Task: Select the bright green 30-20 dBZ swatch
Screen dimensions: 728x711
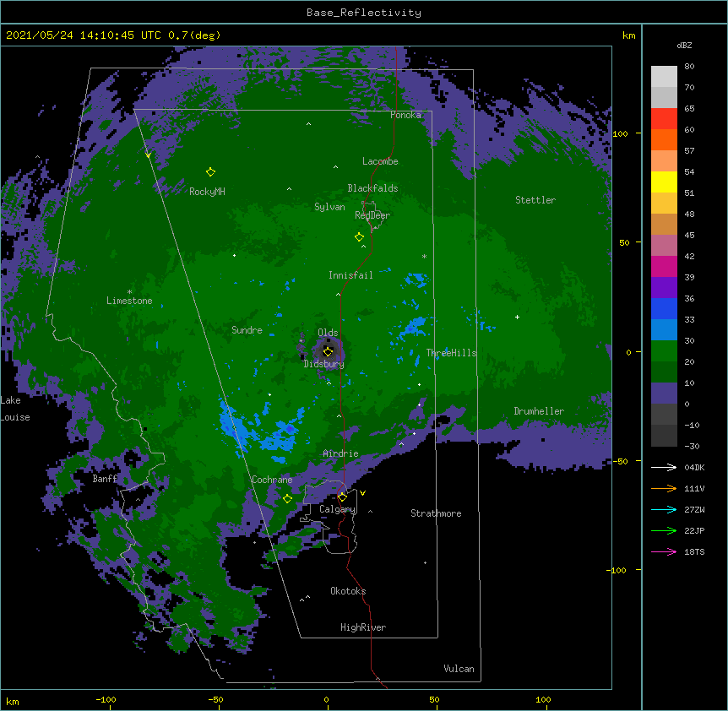Action: 664,351
